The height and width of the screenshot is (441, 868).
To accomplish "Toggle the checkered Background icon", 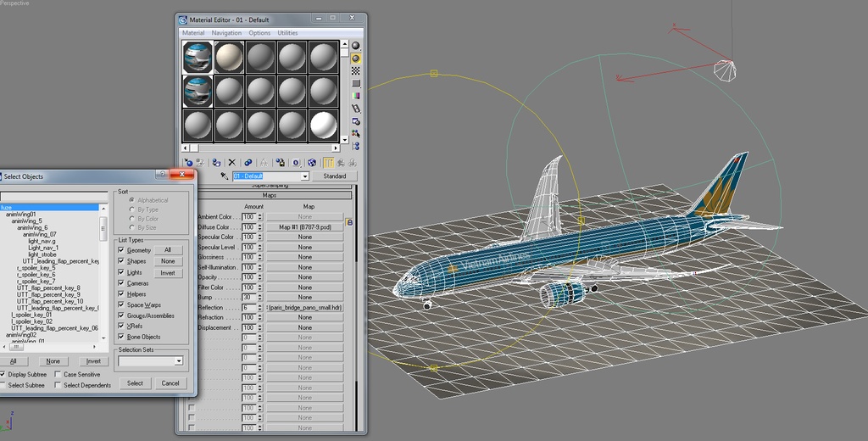I will point(356,71).
